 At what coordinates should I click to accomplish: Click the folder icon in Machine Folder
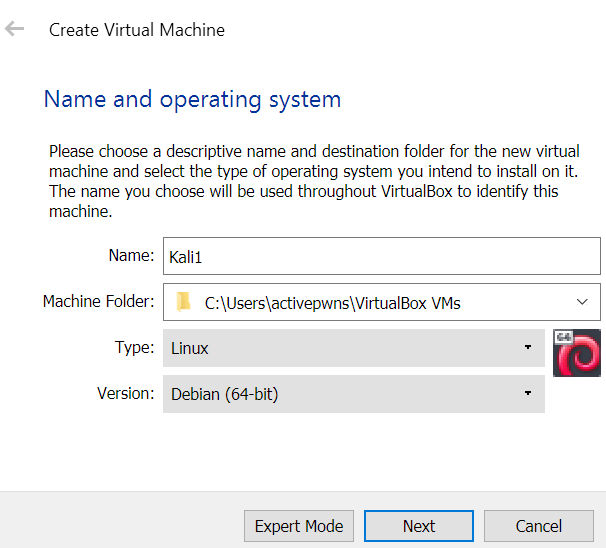183,302
